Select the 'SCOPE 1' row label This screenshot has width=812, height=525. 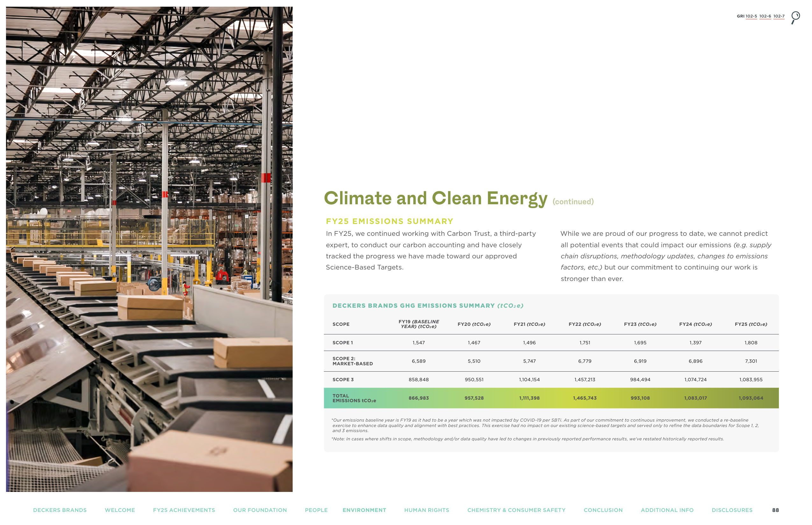pos(343,343)
